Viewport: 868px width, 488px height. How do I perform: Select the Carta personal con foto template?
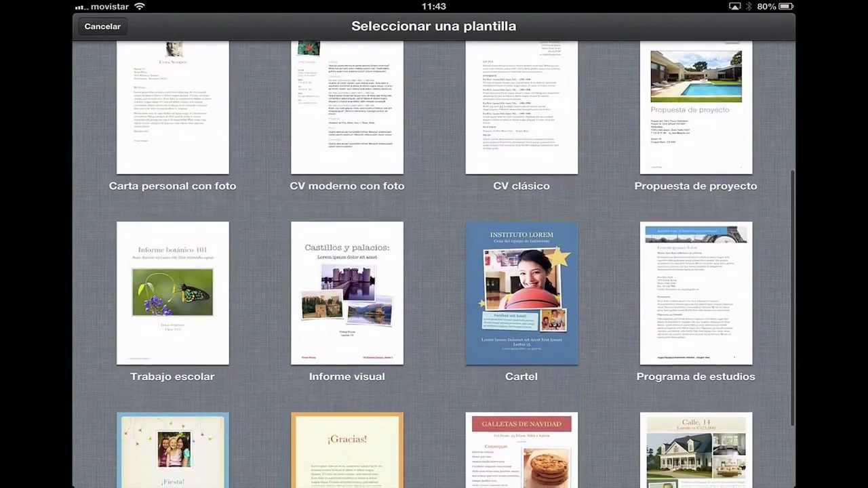click(x=173, y=107)
